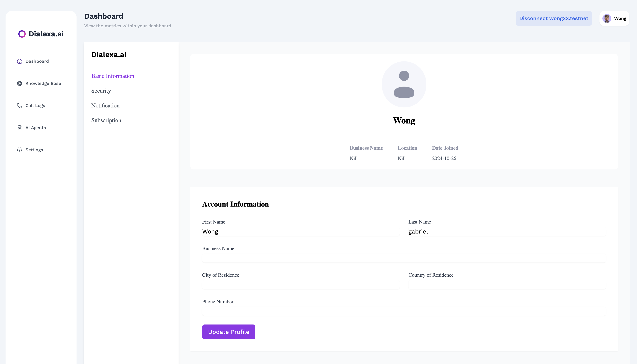Click the Country of Residence field
This screenshot has width=637, height=364.
(x=507, y=284)
